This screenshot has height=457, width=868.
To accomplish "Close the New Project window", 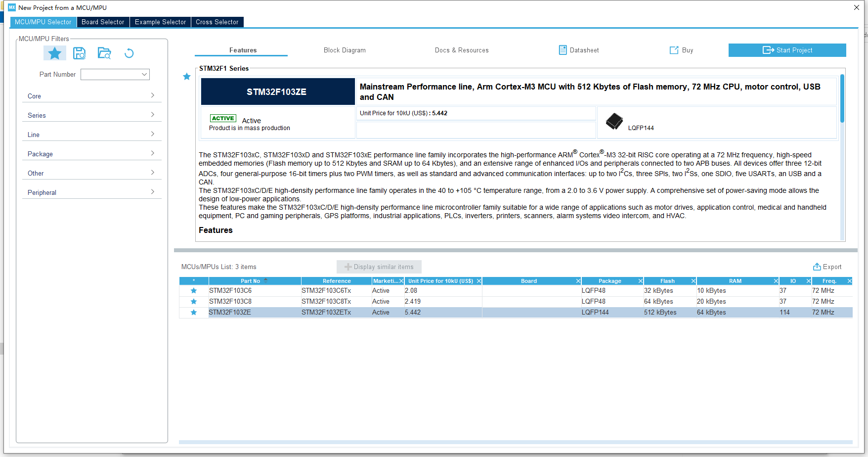I will (x=857, y=7).
